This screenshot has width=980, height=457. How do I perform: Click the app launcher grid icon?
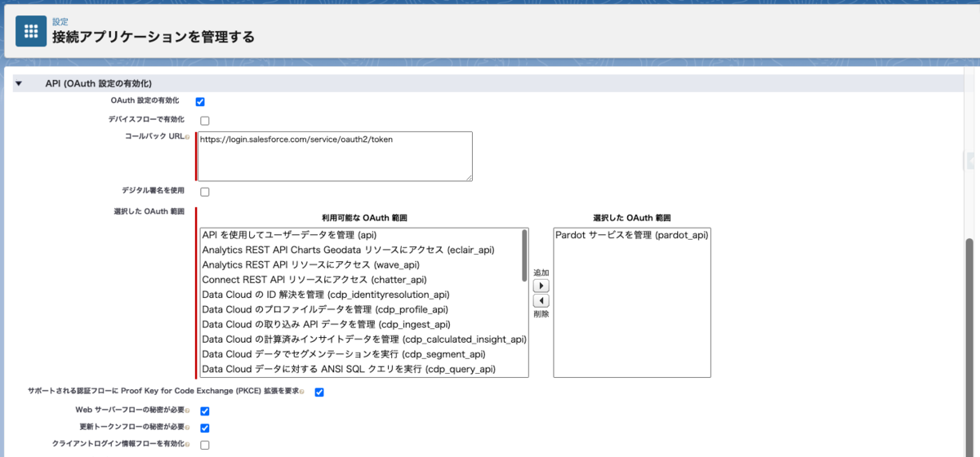(x=31, y=31)
